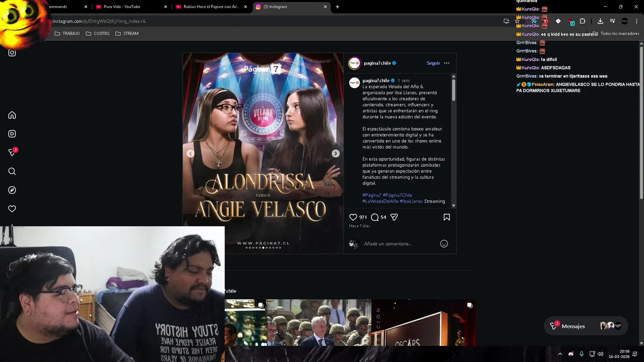Click #Página7Chile hashtag link

coord(397,195)
